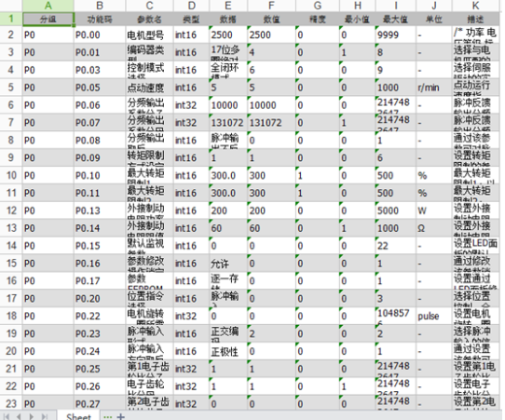
Task: Select row 23 header
Action: pos(11,403)
